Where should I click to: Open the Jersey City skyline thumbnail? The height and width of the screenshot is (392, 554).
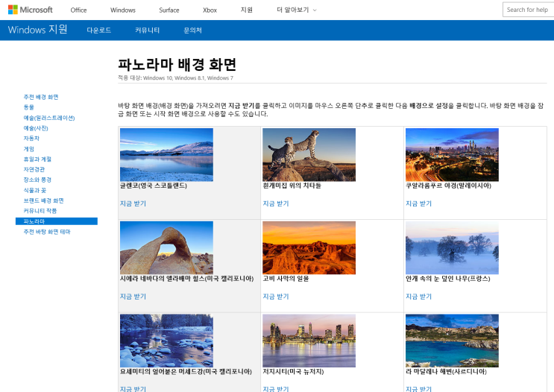[309, 341]
